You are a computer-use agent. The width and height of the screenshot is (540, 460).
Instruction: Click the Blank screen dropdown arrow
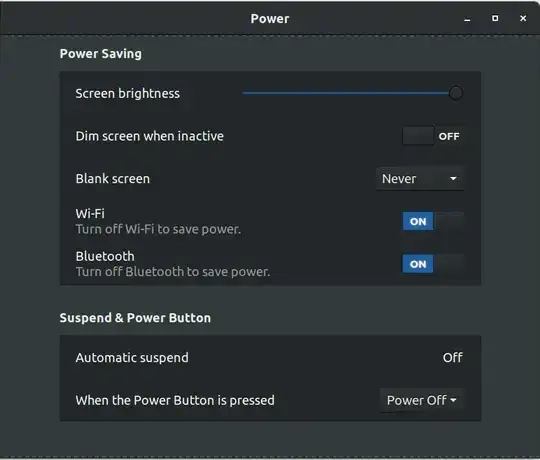point(453,178)
